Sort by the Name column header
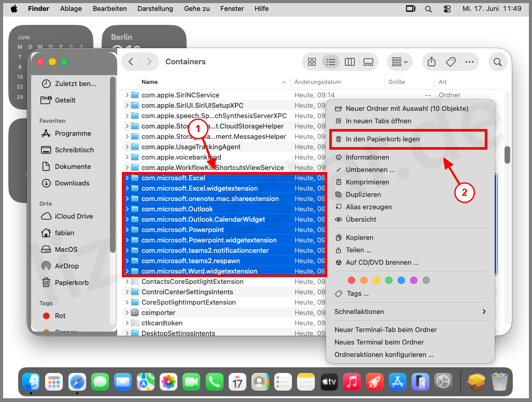This screenshot has width=532, height=402. click(x=149, y=82)
